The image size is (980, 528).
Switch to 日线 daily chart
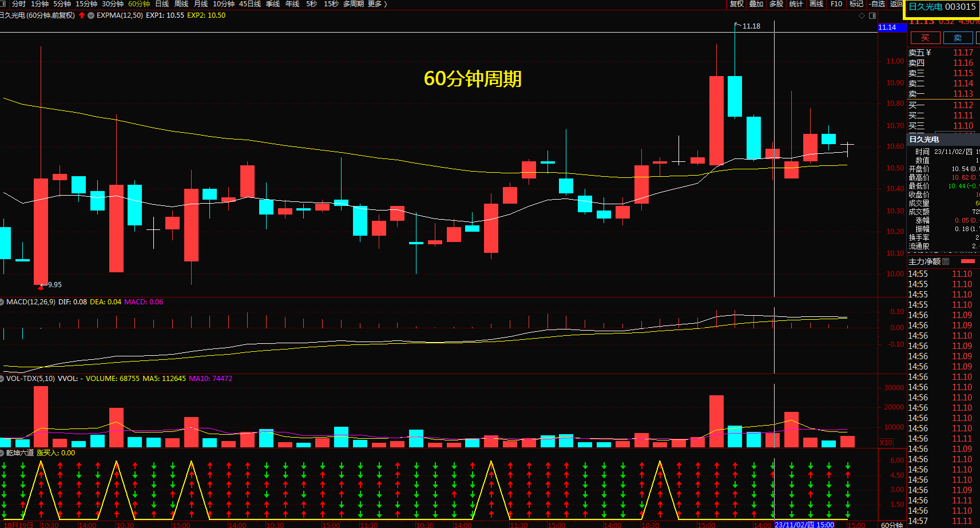162,4
